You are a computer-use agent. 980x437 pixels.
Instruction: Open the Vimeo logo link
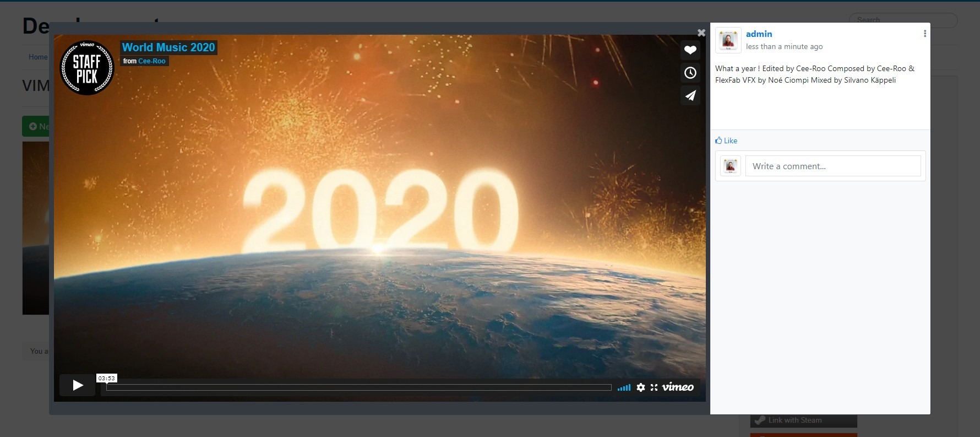click(678, 387)
